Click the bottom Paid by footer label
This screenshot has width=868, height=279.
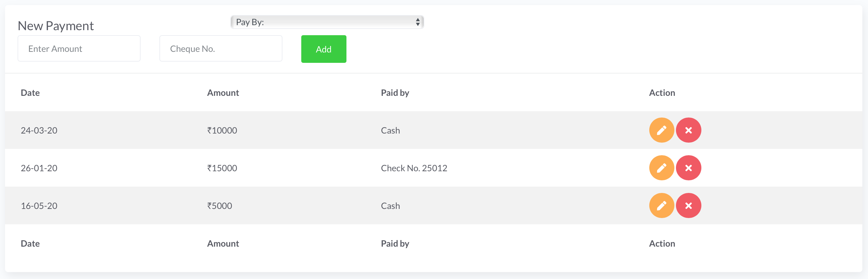click(394, 243)
